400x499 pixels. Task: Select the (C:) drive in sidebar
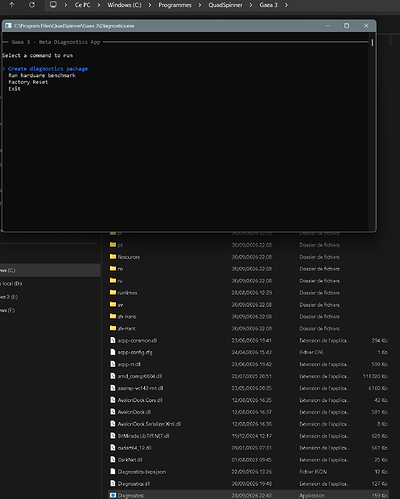[x=50, y=270]
